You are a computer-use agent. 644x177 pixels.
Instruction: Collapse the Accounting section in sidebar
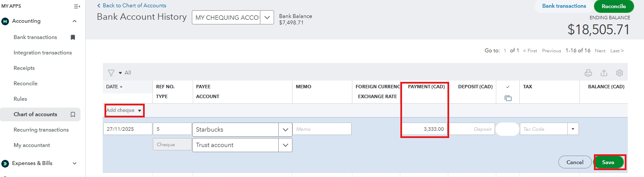pos(75,21)
